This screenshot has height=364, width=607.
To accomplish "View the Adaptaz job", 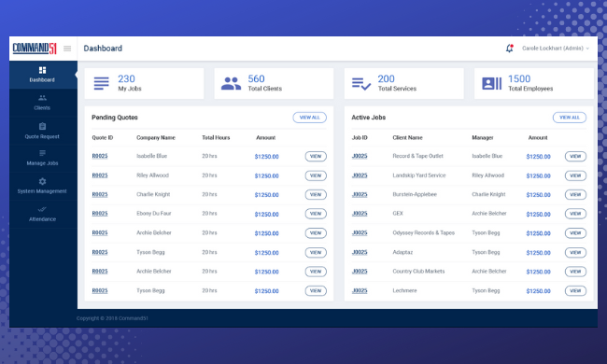I will (x=575, y=253).
